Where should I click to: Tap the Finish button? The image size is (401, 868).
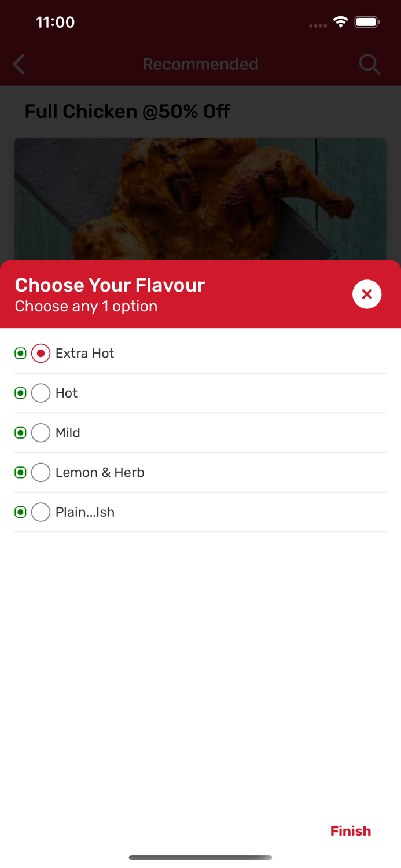(x=350, y=830)
